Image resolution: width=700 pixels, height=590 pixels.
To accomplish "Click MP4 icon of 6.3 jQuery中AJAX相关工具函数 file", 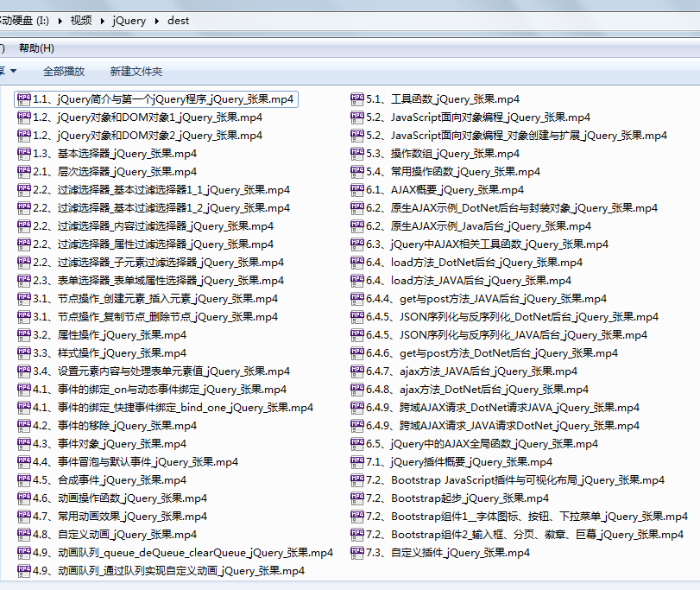I will 357,244.
